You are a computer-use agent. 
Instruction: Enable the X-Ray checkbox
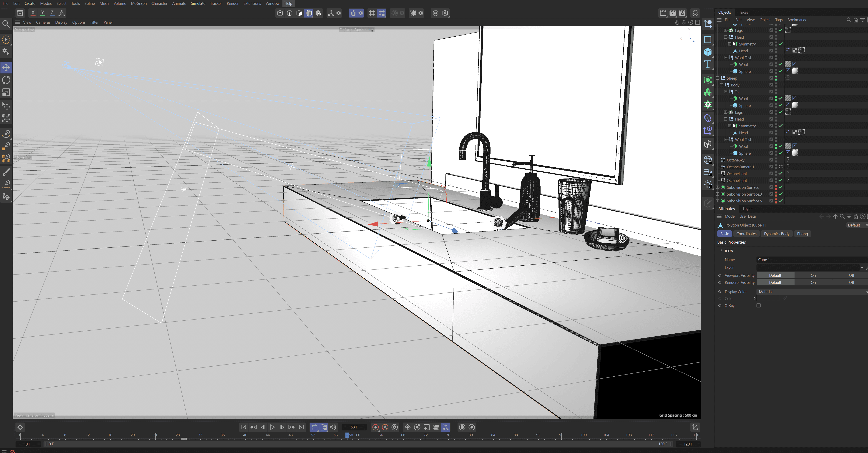[x=758, y=305]
